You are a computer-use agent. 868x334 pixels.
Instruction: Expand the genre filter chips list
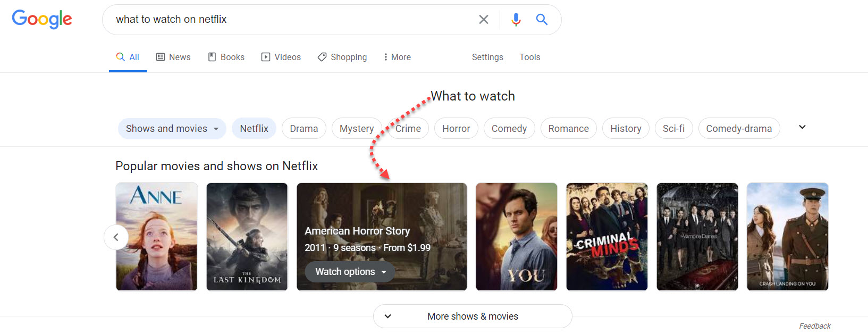tap(802, 127)
